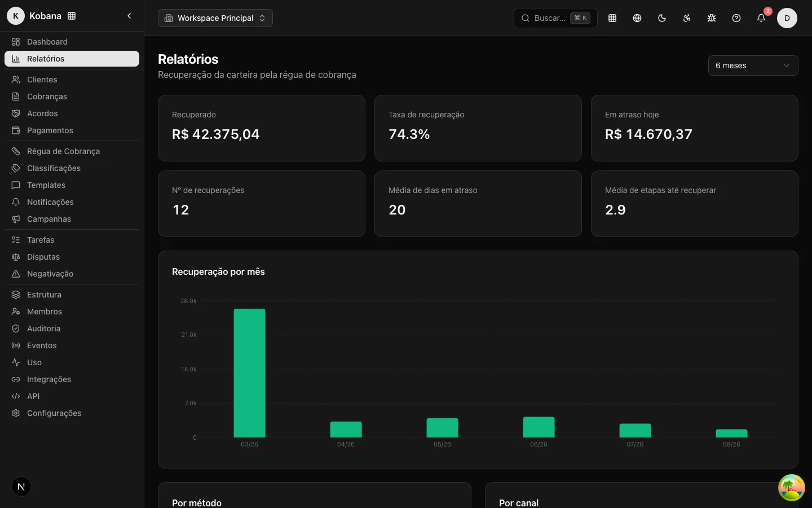Focus the Buscar search field
812x508 pixels.
(x=555, y=18)
